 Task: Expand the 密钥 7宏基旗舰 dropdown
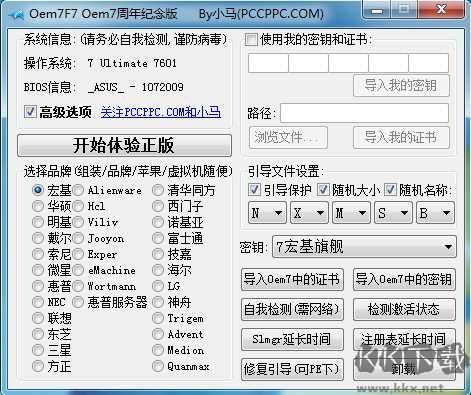[x=364, y=247]
